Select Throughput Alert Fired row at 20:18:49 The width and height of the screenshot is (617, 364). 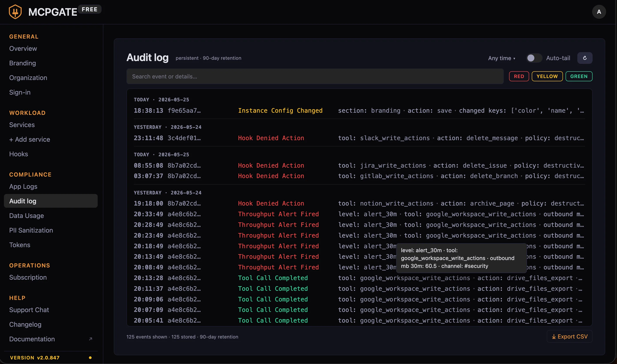[359, 246]
